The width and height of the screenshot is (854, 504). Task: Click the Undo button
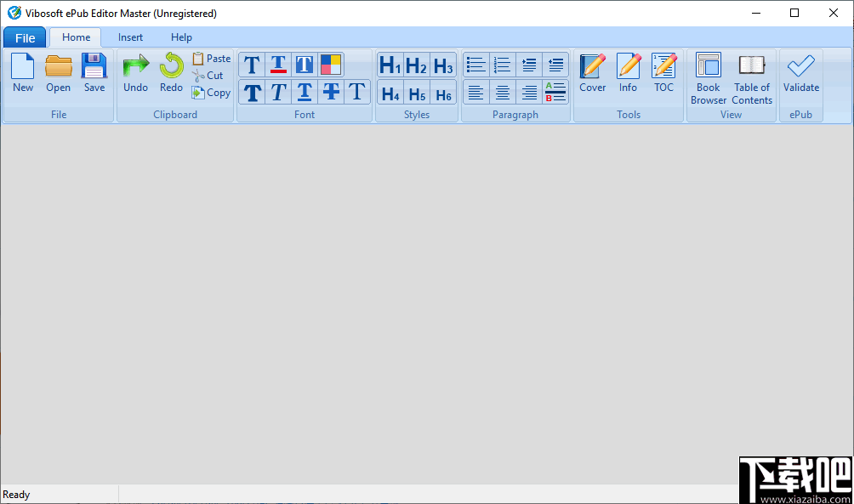click(135, 72)
